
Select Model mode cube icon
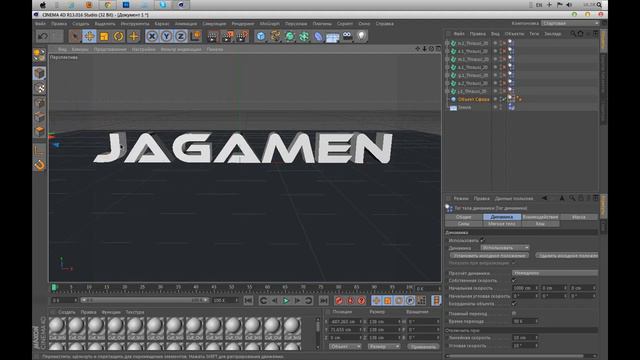click(x=39, y=73)
